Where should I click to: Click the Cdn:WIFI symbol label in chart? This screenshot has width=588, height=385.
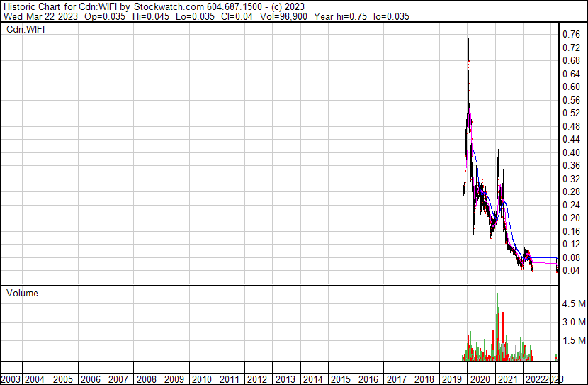[26, 30]
